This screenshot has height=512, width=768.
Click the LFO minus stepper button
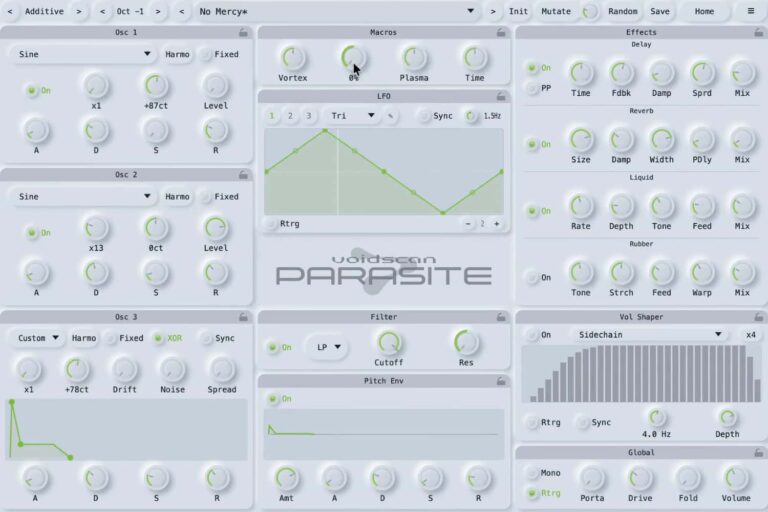click(468, 224)
